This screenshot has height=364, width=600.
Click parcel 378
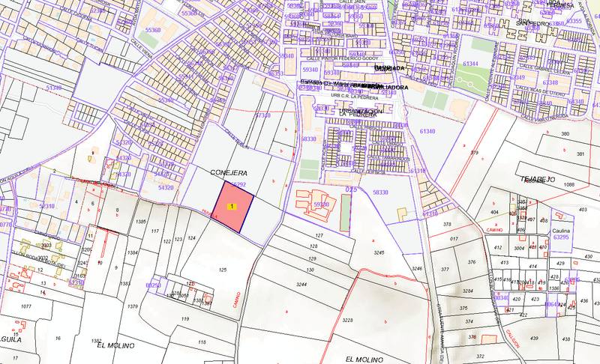447,224
